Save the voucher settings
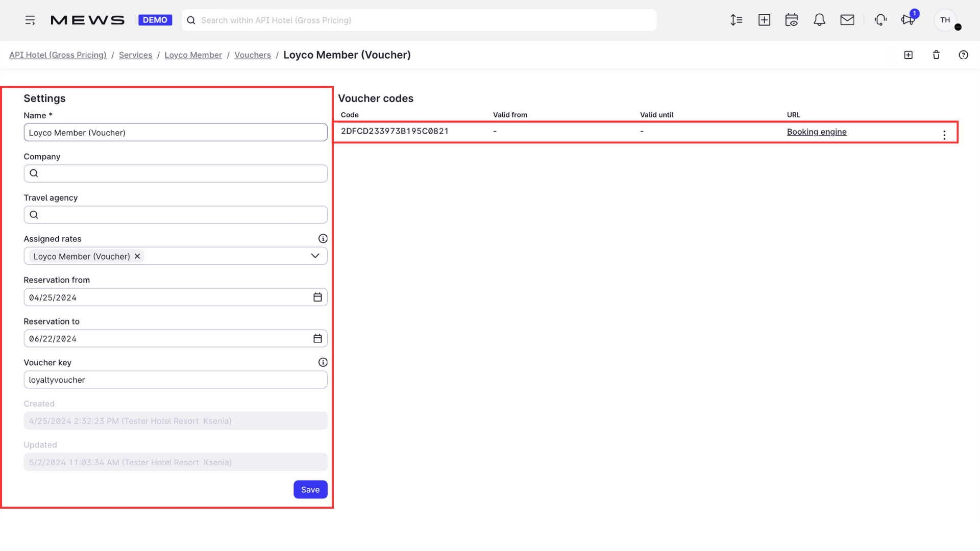Screen dimensions: 980x551 click(310, 490)
